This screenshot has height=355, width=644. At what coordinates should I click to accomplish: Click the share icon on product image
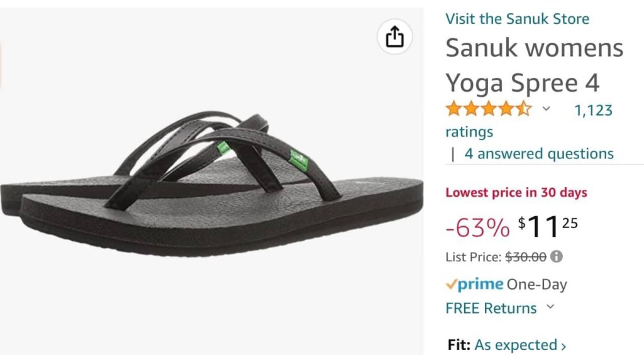coord(394,36)
